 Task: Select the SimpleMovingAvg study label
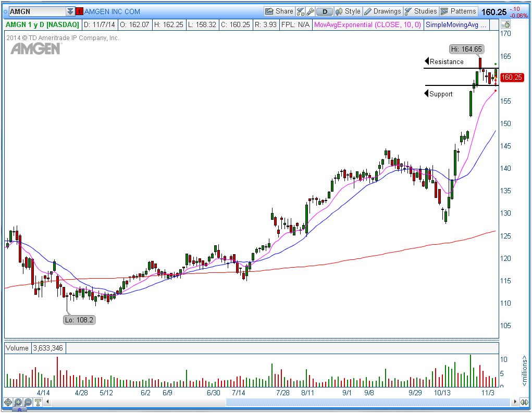[x=456, y=25]
